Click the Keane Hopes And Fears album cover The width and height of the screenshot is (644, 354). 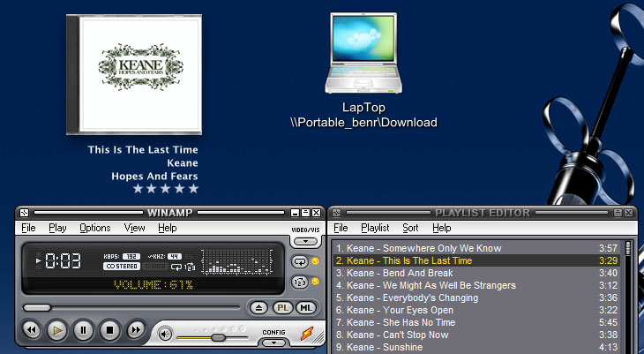click(134, 74)
